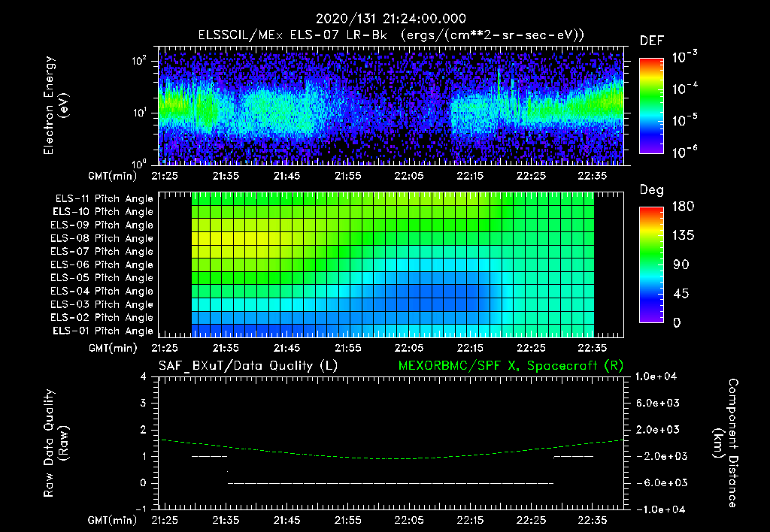This screenshot has height=532, width=770.
Task: Select the ELS-11 Pitch Angle row label
Action: tap(104, 199)
